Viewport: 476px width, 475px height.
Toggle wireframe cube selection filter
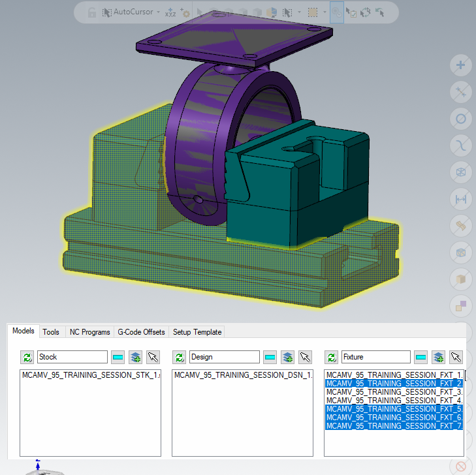[460, 172]
